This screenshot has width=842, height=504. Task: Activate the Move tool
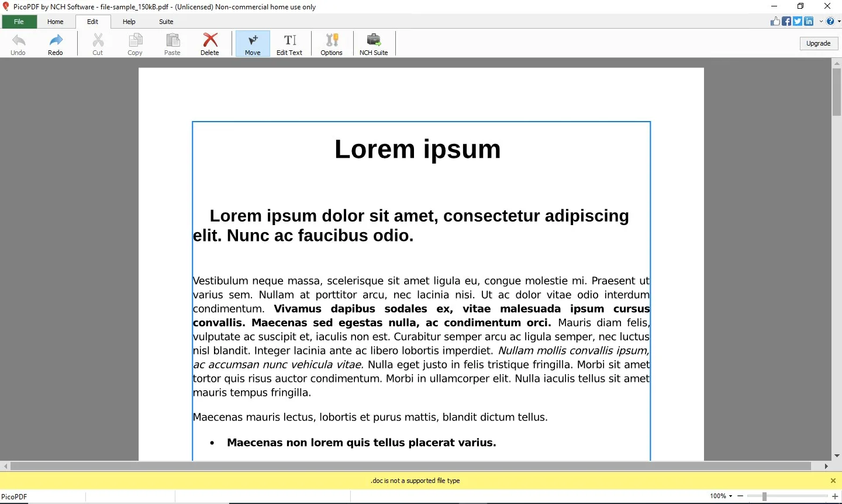[253, 44]
